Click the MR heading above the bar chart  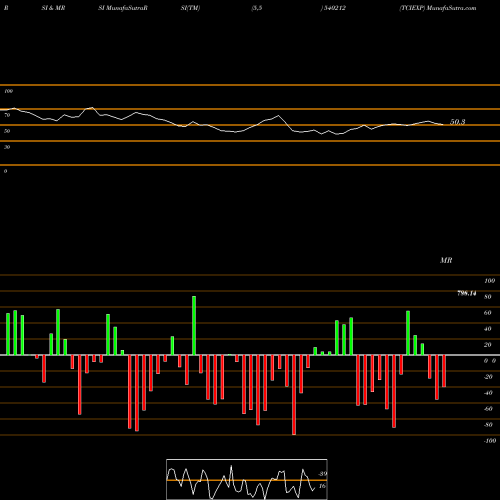[446, 260]
